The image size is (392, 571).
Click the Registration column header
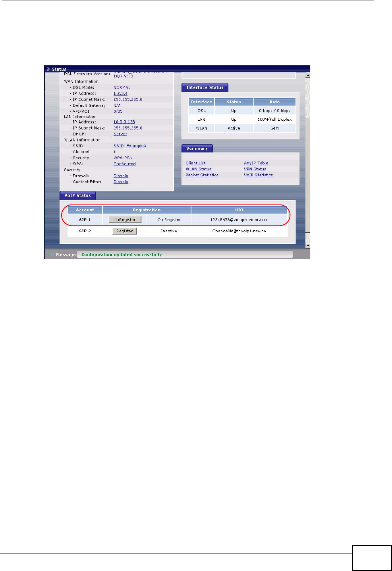tap(147, 210)
